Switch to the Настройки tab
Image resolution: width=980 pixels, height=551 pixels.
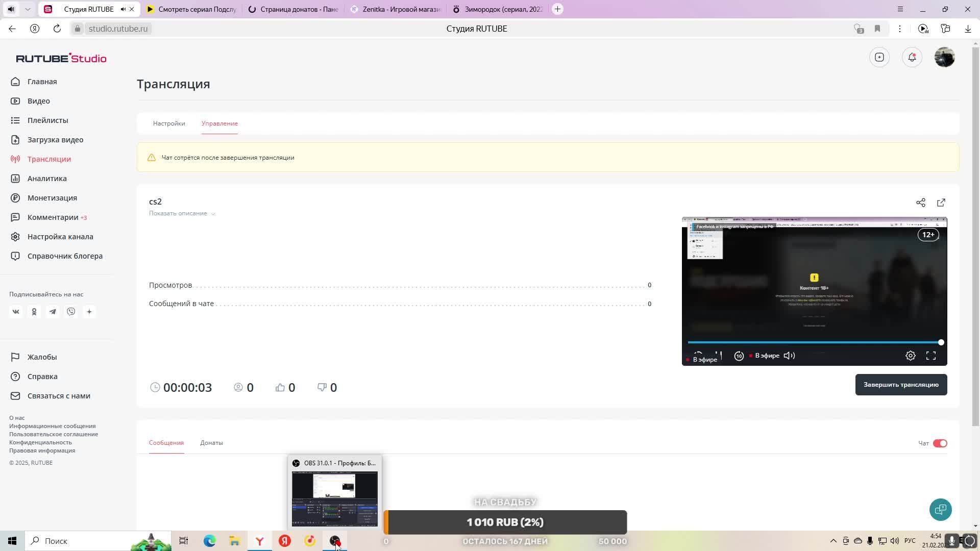[169, 123]
